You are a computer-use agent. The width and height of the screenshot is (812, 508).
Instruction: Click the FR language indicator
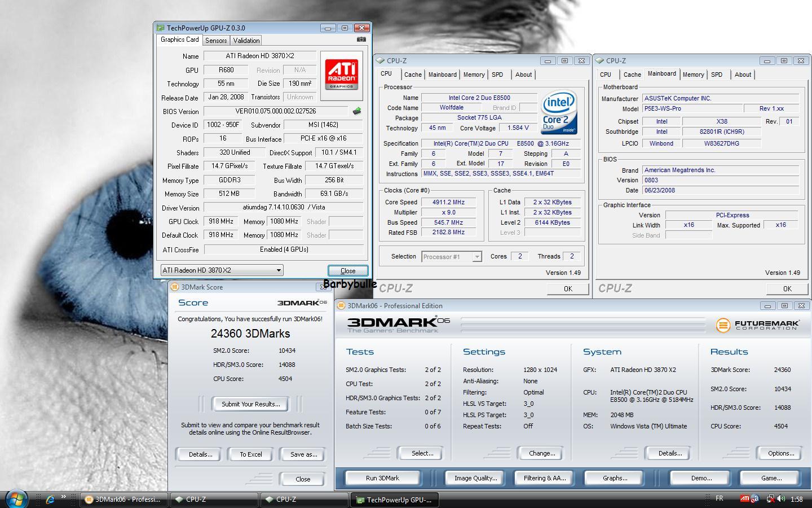point(720,498)
